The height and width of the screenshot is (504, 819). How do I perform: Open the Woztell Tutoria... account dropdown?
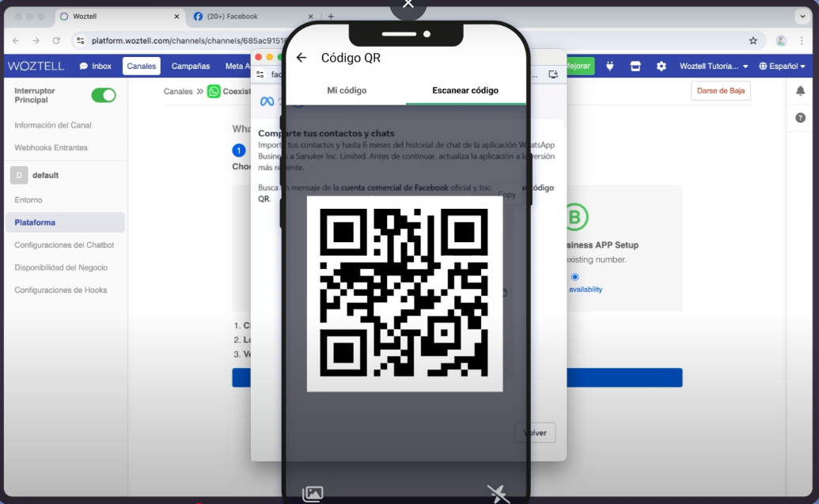[714, 66]
